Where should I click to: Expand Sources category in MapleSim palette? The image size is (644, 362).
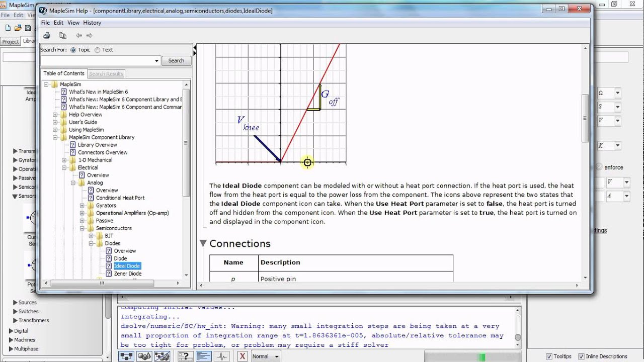[x=15, y=303]
